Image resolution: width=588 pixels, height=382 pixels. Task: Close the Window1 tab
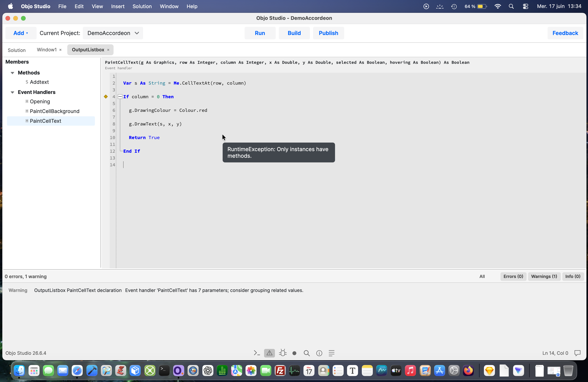coord(60,50)
